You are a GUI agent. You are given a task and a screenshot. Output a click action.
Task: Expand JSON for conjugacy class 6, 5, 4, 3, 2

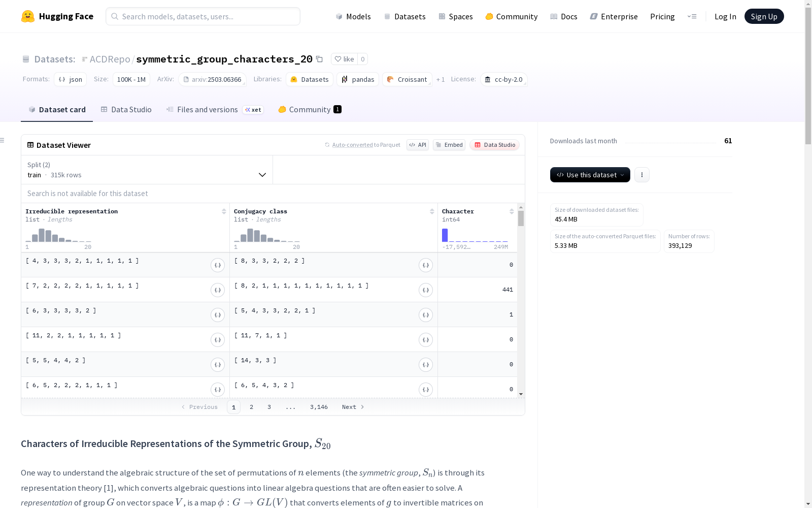click(426, 390)
